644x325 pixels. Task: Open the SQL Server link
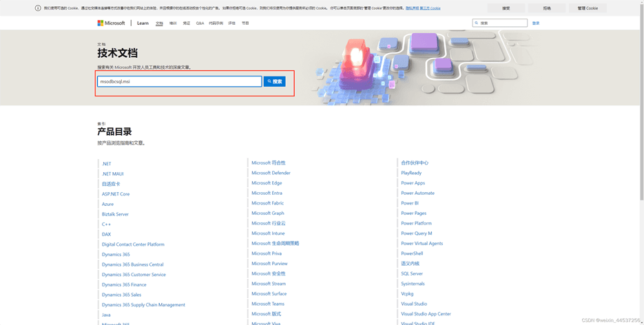tap(412, 274)
